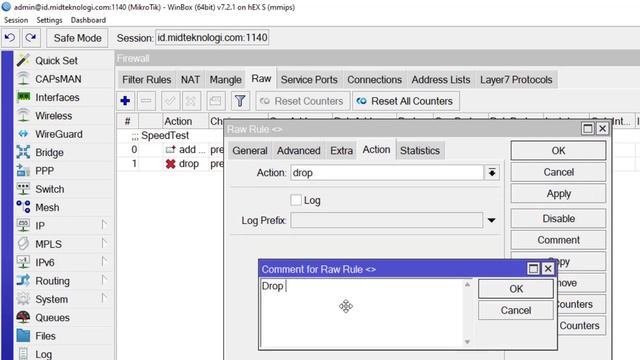This screenshot has width=640, height=360.
Task: Switch to Filter Rules tab
Action: pos(147,80)
